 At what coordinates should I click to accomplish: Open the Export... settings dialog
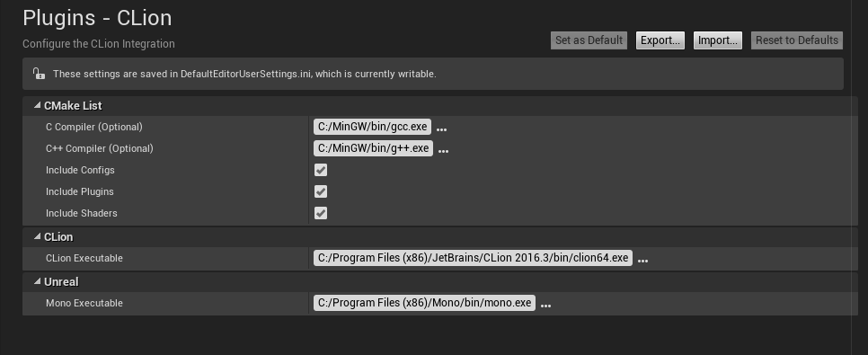[x=660, y=40]
